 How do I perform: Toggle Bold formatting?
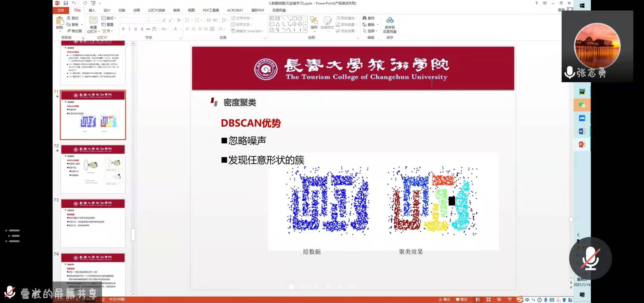(123, 29)
